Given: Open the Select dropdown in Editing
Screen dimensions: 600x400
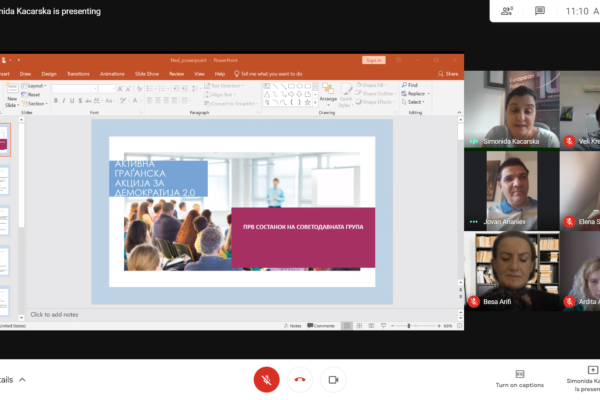Looking at the screenshot, I should (413, 102).
